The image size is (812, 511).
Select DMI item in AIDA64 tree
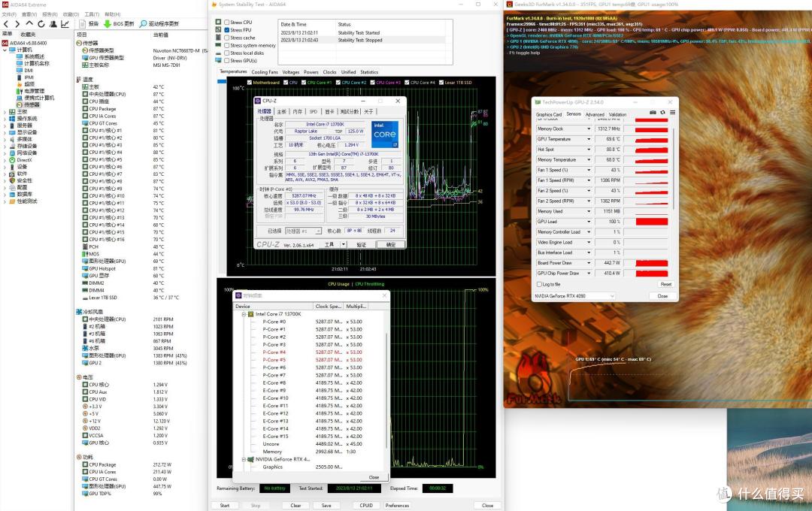(24, 71)
